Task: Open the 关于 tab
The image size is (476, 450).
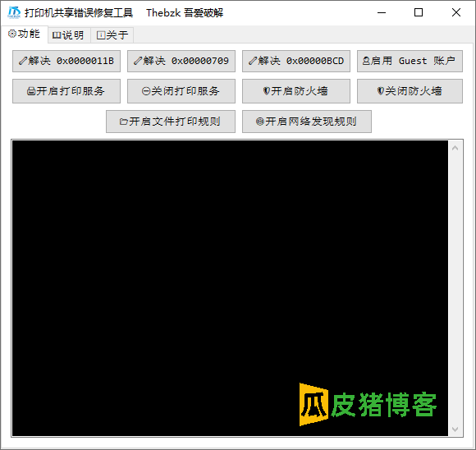Action: pyautogui.click(x=112, y=35)
